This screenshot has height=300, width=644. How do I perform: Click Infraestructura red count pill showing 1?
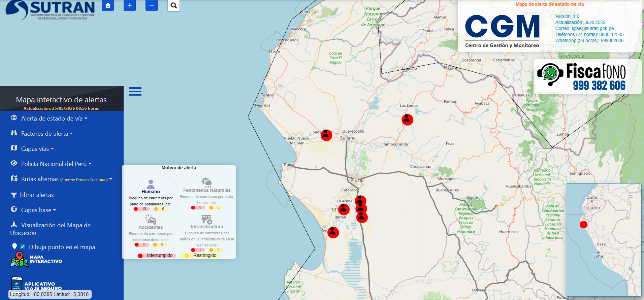(x=198, y=250)
